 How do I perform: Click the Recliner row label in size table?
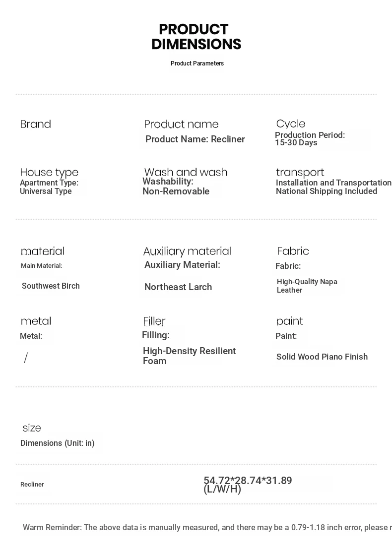pos(32,485)
